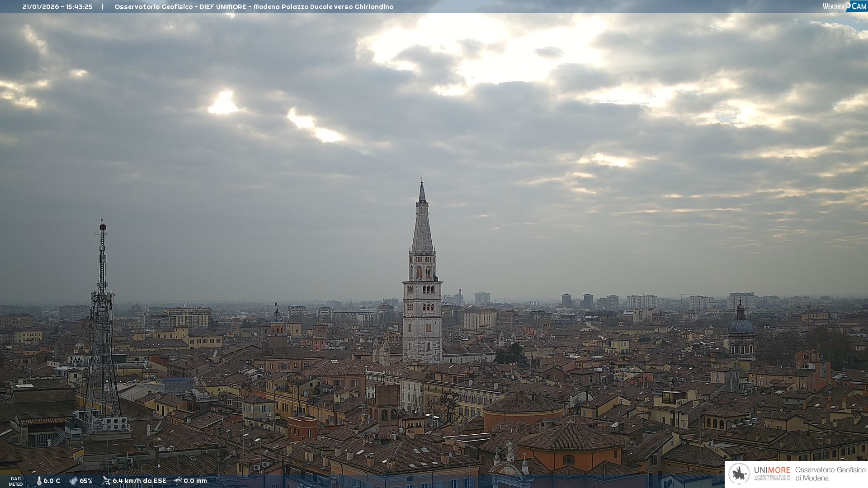Click the 0.0 mm rainfall value

(x=195, y=481)
